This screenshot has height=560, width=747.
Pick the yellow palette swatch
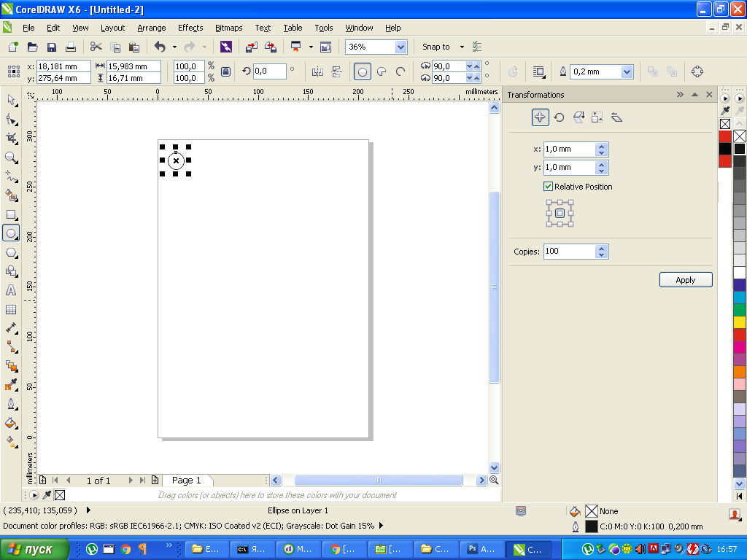(x=740, y=322)
